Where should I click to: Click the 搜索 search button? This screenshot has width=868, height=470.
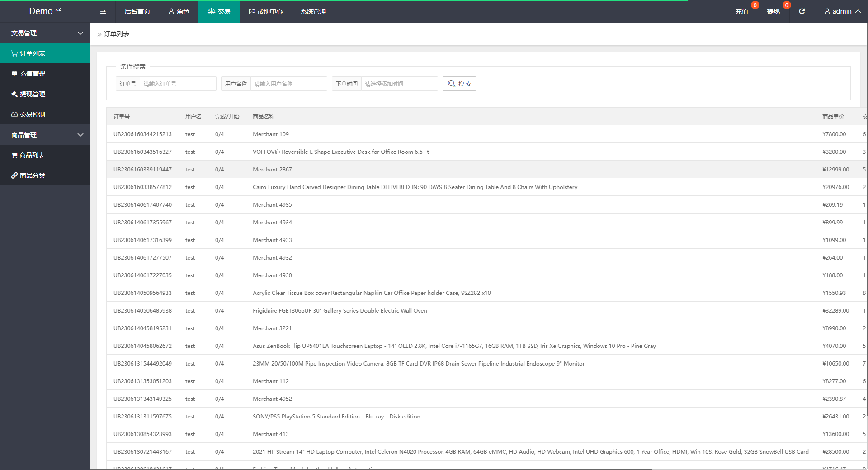(459, 84)
